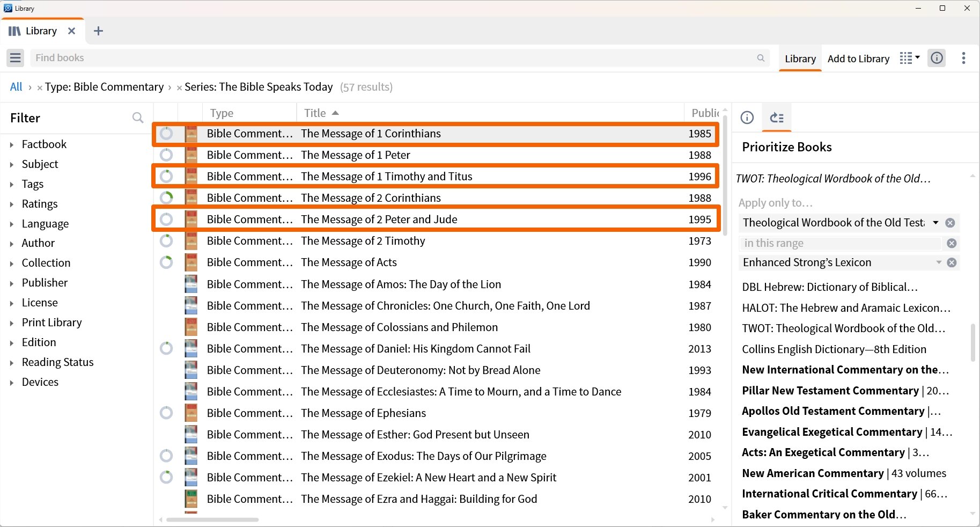Toggle the information panel icon in toolbar

[x=937, y=58]
